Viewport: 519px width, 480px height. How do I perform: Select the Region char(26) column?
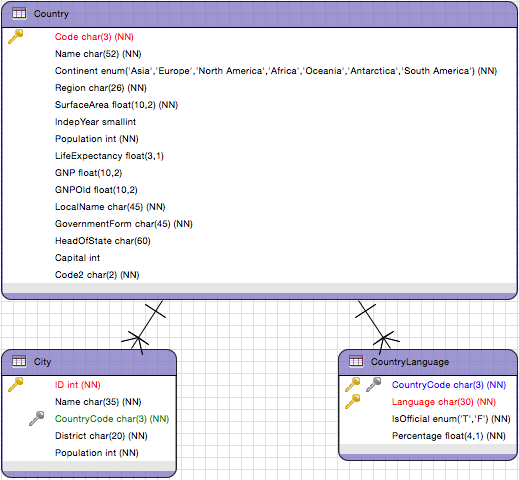(101, 88)
